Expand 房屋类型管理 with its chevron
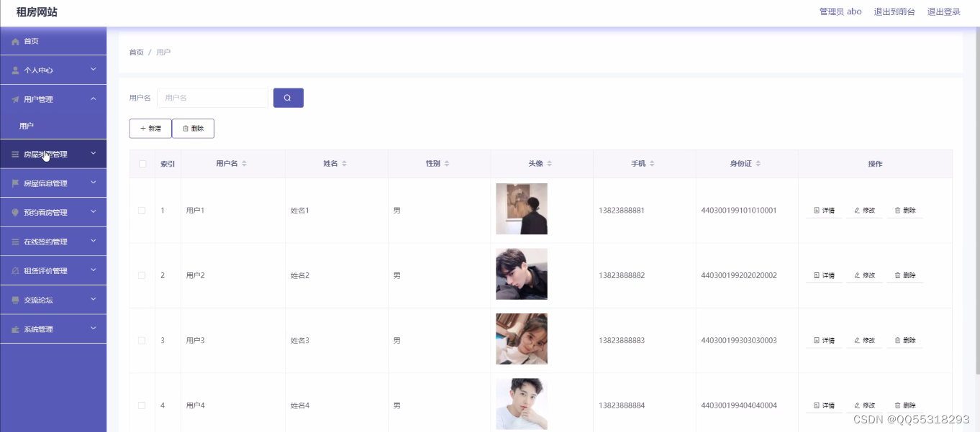This screenshot has height=432, width=980. [94, 153]
